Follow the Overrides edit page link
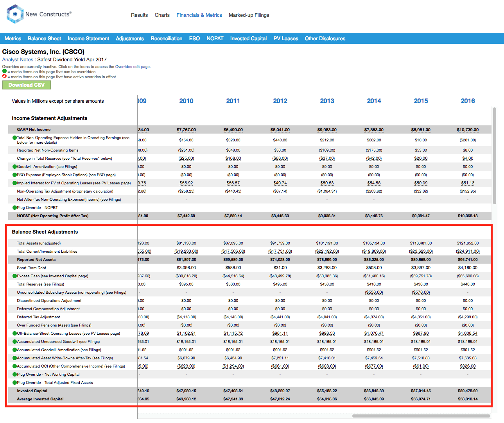This screenshot has width=504, height=423. point(133,67)
